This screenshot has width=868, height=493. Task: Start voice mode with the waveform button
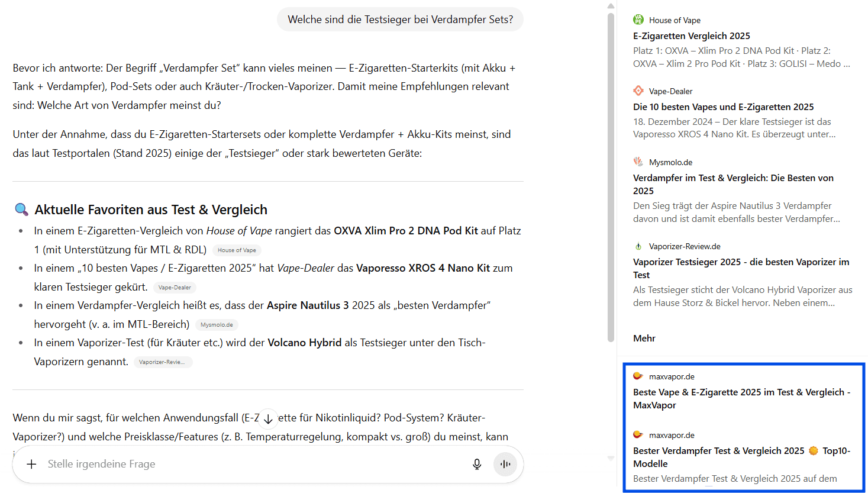click(x=505, y=464)
